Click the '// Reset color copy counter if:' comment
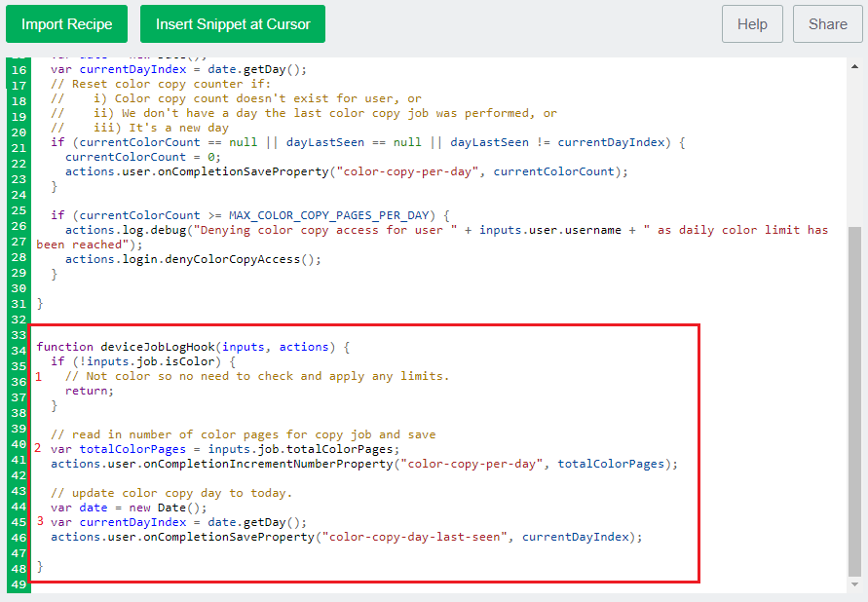 click(161, 84)
